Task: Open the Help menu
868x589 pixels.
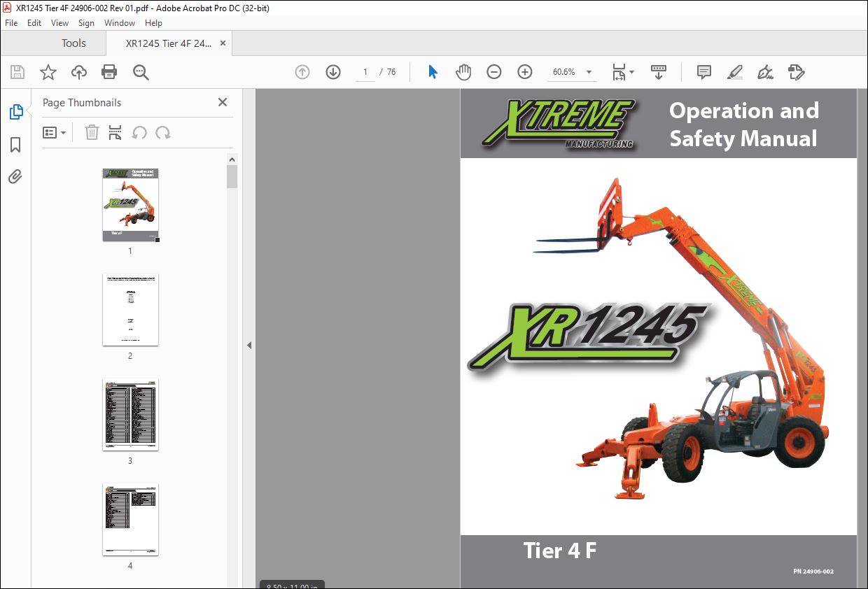Action: click(153, 23)
